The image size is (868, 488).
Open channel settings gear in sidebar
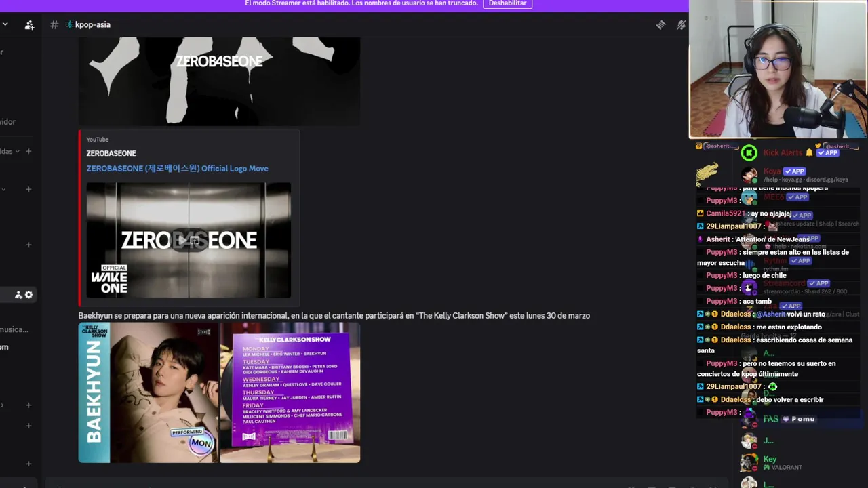pos(28,295)
